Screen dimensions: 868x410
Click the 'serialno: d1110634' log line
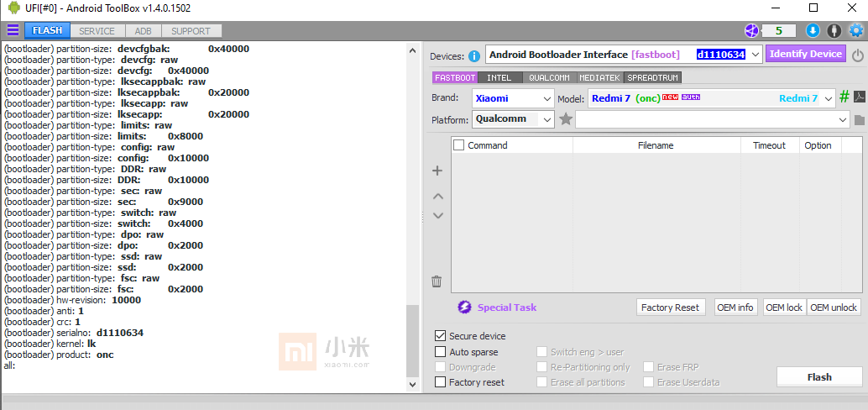pyautogui.click(x=74, y=333)
